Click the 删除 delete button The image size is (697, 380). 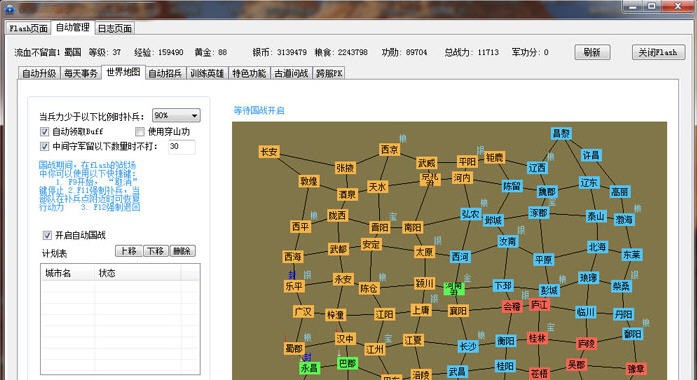pos(182,251)
